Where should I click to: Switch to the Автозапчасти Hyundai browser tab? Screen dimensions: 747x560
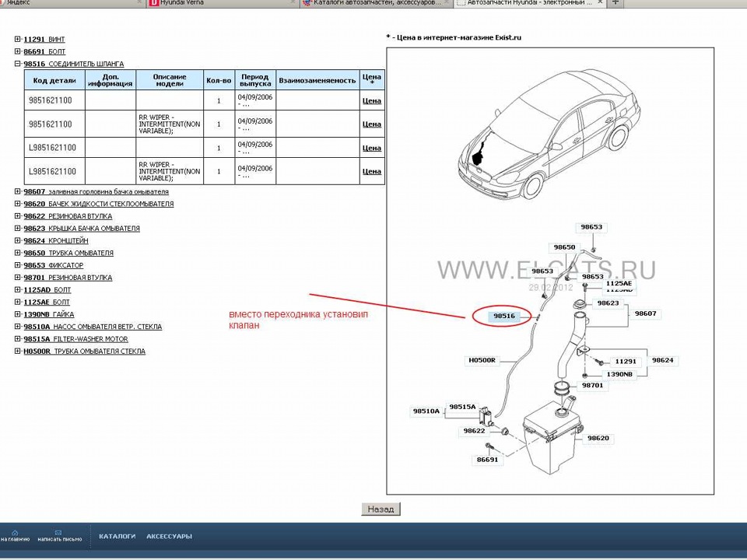point(521,2)
